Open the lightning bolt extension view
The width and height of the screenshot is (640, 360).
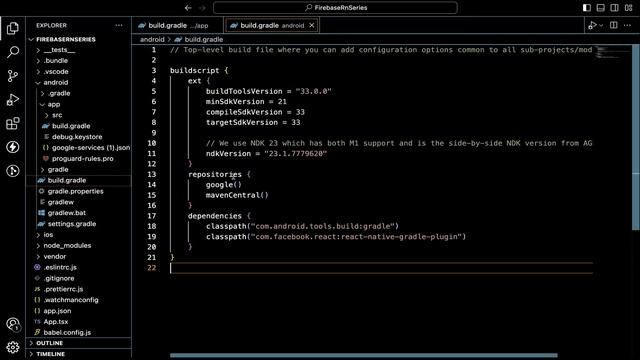(x=13, y=147)
